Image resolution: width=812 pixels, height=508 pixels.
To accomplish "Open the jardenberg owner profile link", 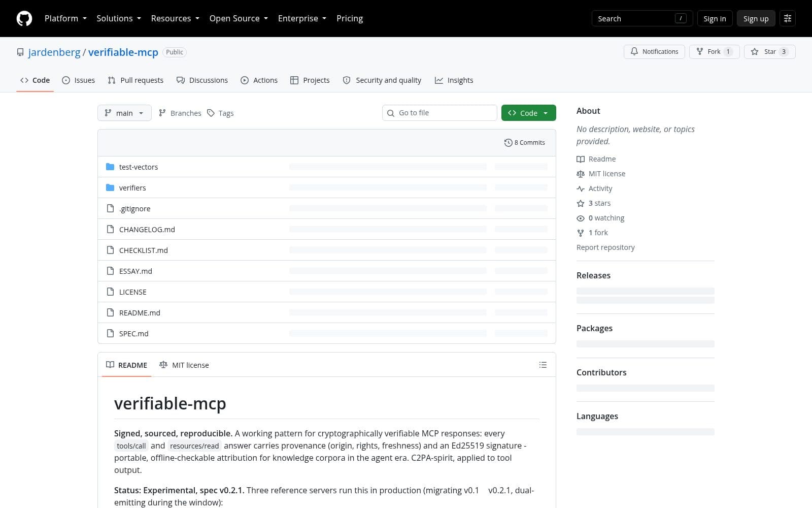I will (54, 52).
